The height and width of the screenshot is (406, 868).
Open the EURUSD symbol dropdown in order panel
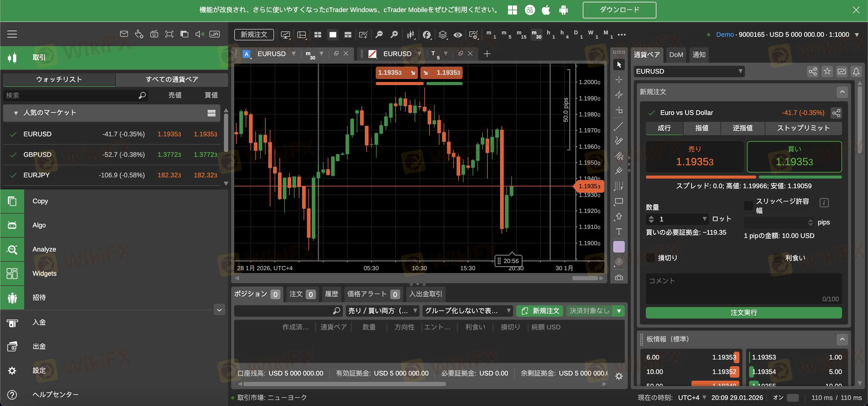tap(689, 71)
